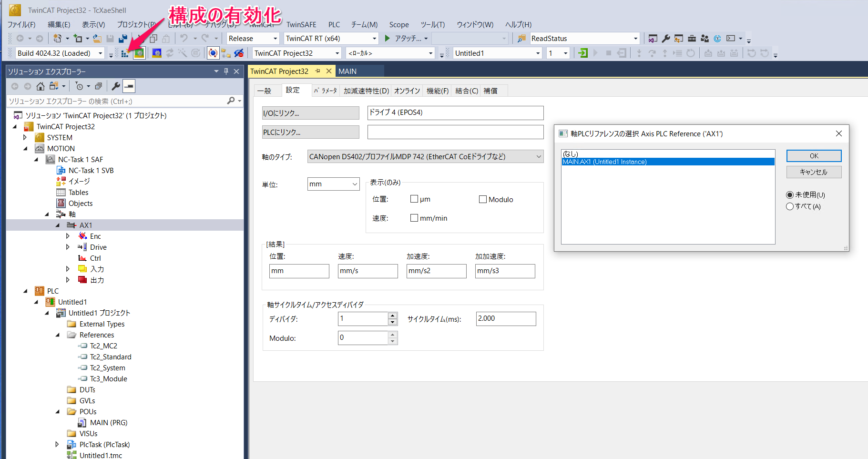The height and width of the screenshot is (459, 868).
Task: Click the Restart TwinCAT Config Mode icon
Action: point(157,53)
